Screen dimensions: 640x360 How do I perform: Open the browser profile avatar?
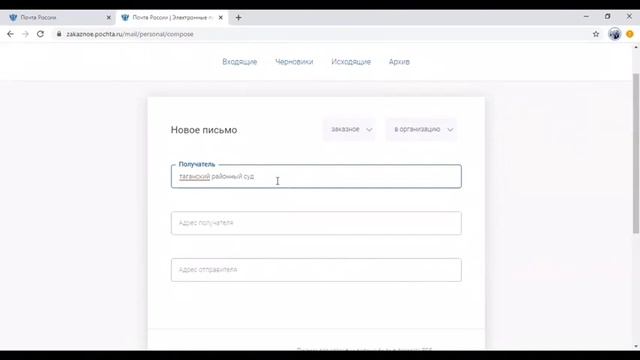tap(614, 34)
